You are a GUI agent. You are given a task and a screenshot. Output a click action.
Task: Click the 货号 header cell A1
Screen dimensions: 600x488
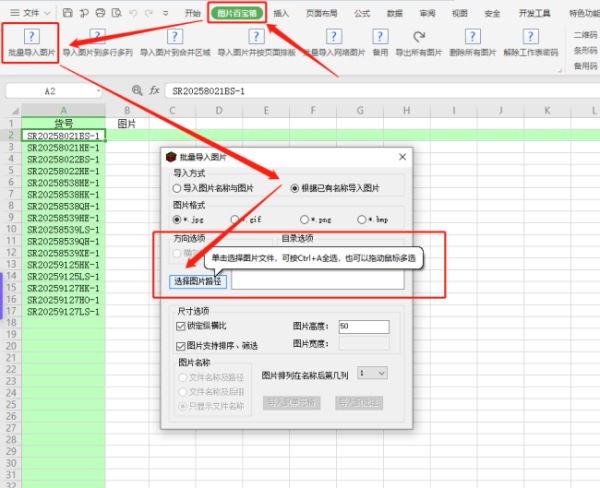[64, 124]
